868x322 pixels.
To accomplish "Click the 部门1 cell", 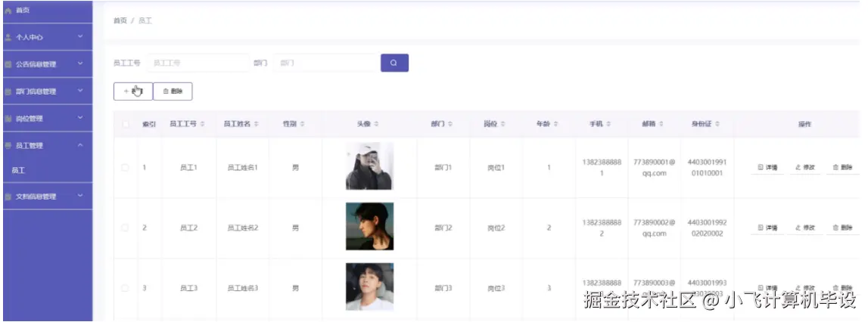I will click(443, 167).
